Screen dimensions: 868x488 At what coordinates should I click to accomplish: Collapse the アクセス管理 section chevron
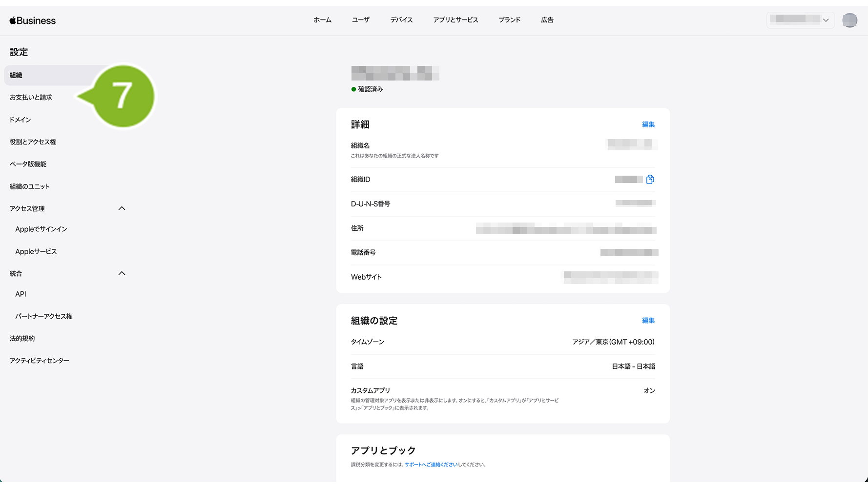122,208
